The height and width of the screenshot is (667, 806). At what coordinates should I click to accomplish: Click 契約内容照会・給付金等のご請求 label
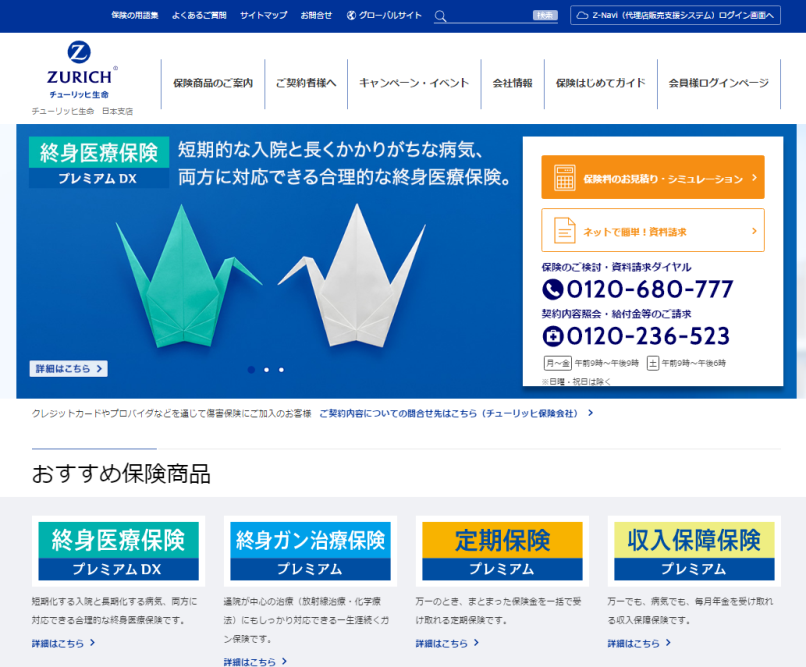(616, 314)
